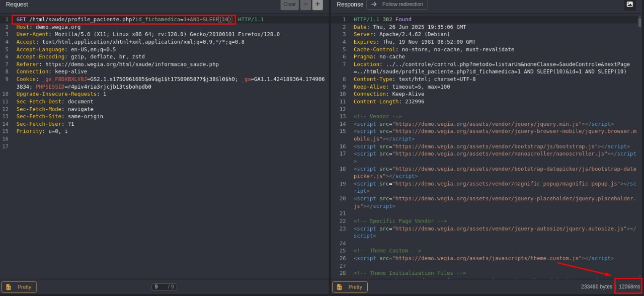Click the Location header in the Response
The width and height of the screenshot is (644, 296).
(492, 68)
